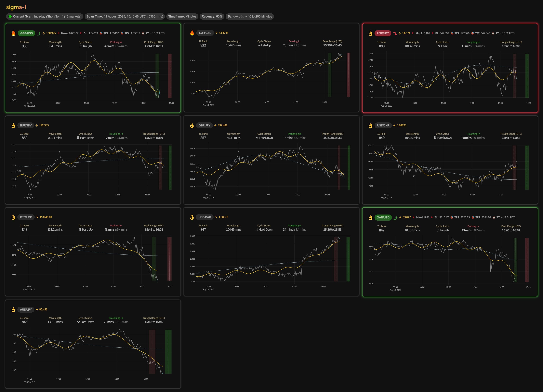Select the red USD/JPY symbol badge

tap(383, 33)
